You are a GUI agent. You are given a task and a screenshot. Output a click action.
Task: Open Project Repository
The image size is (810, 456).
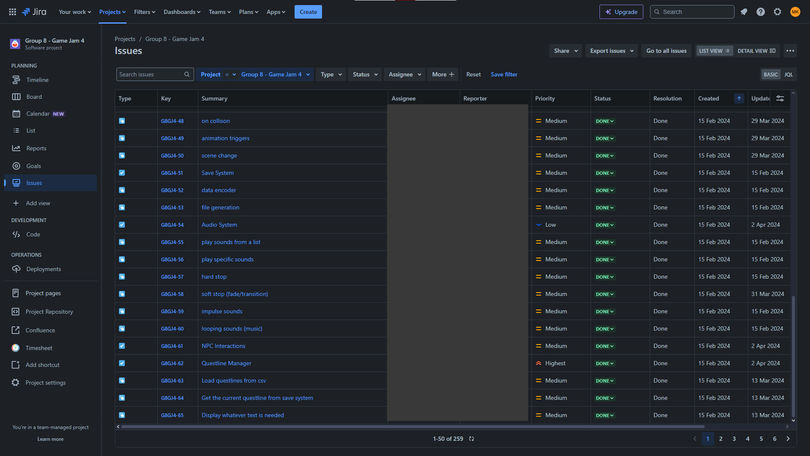click(x=50, y=311)
